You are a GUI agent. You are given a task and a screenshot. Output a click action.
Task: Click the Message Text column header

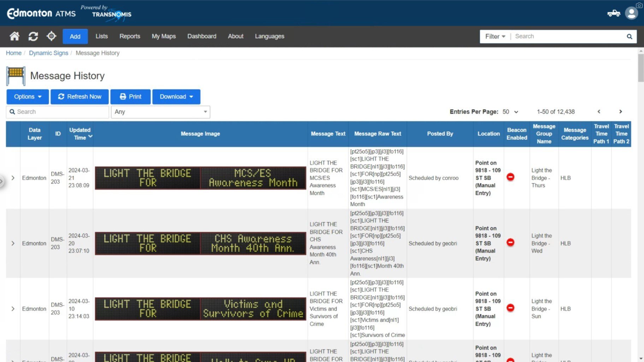328,134
